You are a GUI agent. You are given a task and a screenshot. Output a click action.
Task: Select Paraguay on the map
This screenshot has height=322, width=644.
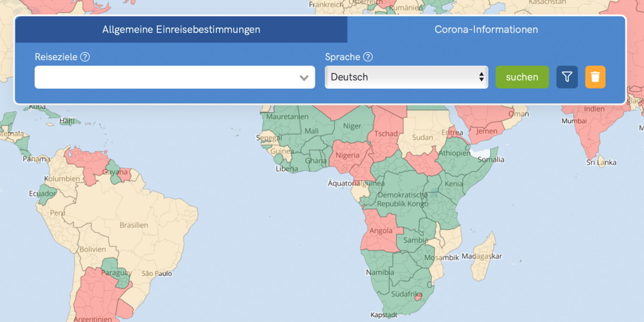coord(115,272)
